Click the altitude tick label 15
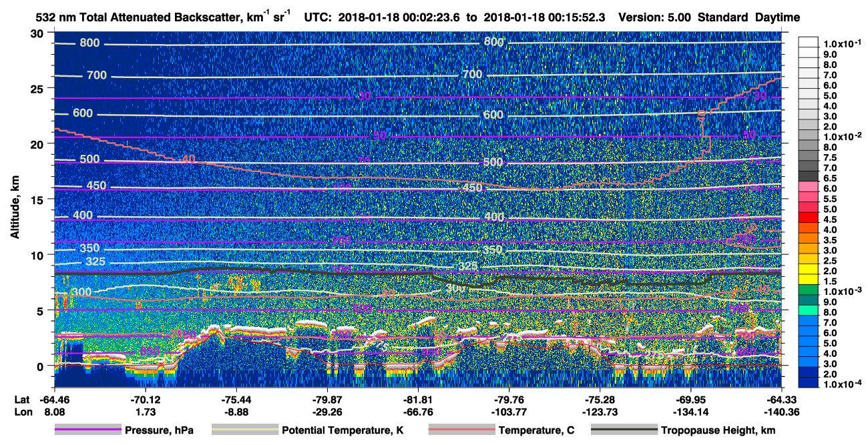 (x=39, y=199)
